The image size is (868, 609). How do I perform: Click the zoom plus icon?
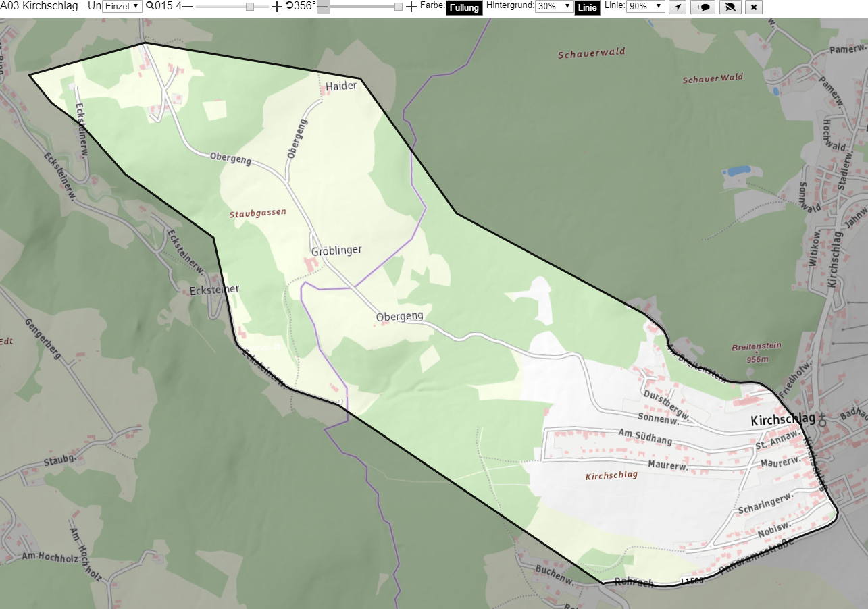(x=276, y=7)
